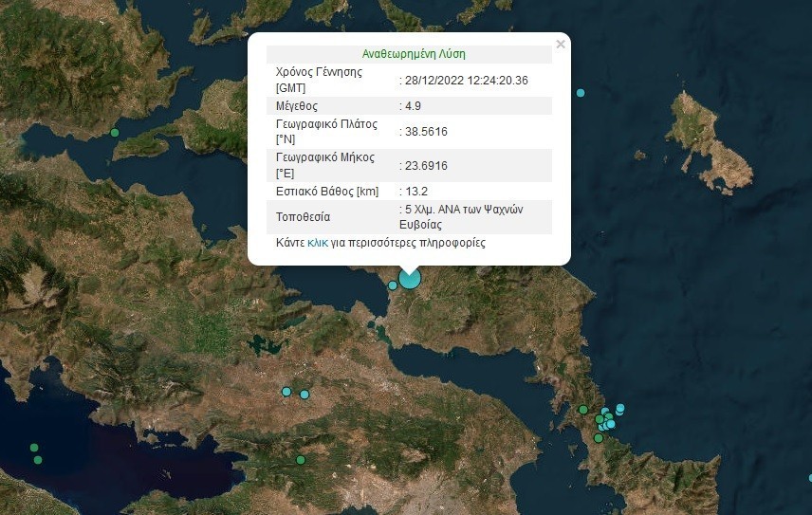This screenshot has width=812, height=515.
Task: Click the blue earthquake marker in the northeastern sea
Action: pos(581,93)
